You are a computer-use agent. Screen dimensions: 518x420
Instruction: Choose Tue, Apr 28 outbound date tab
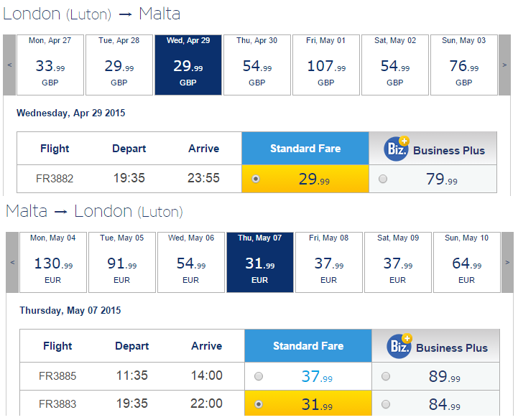119,65
